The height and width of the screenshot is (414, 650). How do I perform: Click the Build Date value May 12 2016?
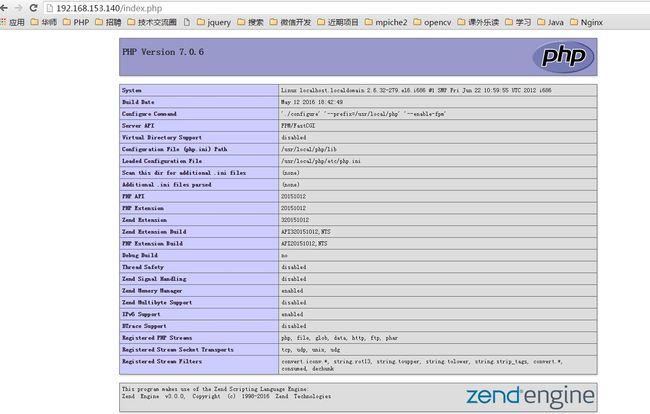(312, 102)
